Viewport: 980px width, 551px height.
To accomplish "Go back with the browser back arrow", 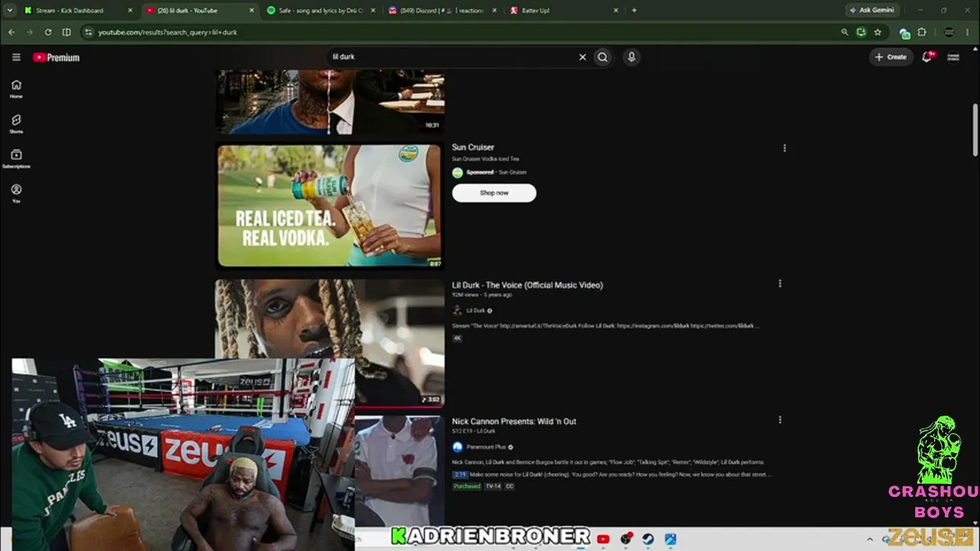I will (11, 32).
